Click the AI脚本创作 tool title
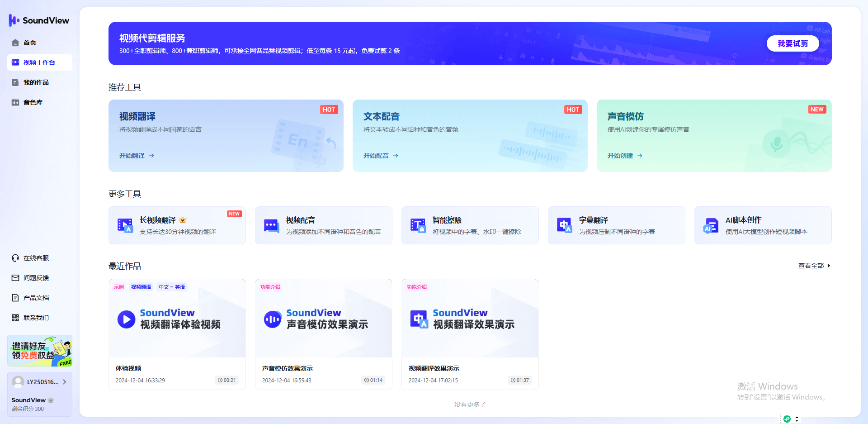Image resolution: width=868 pixels, height=424 pixels. (744, 220)
